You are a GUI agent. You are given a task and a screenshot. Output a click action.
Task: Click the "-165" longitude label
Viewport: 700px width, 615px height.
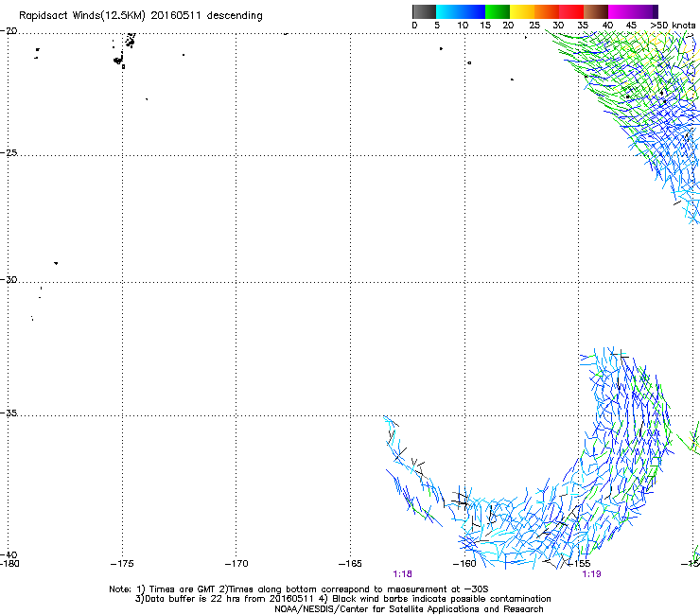[350, 564]
